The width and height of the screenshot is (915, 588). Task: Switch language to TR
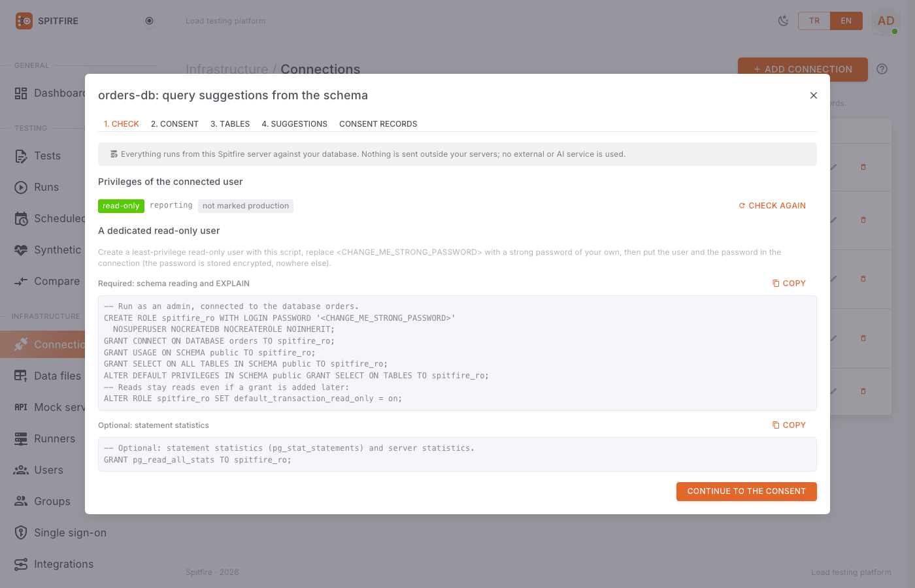814,21
